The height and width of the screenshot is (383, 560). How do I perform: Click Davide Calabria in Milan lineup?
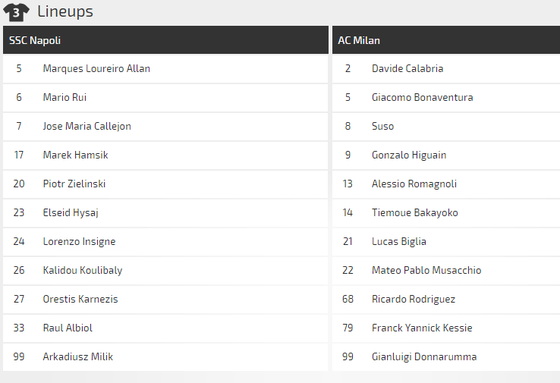[x=407, y=69]
